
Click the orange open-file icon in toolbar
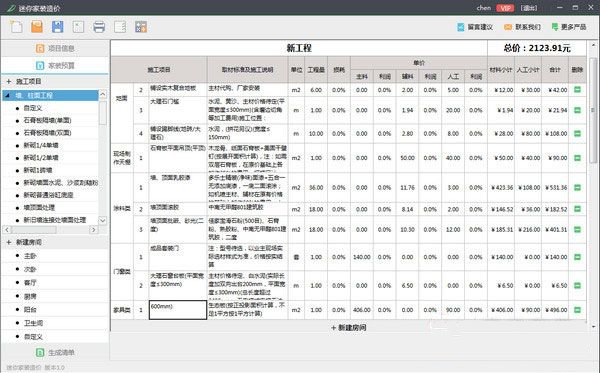point(37,27)
